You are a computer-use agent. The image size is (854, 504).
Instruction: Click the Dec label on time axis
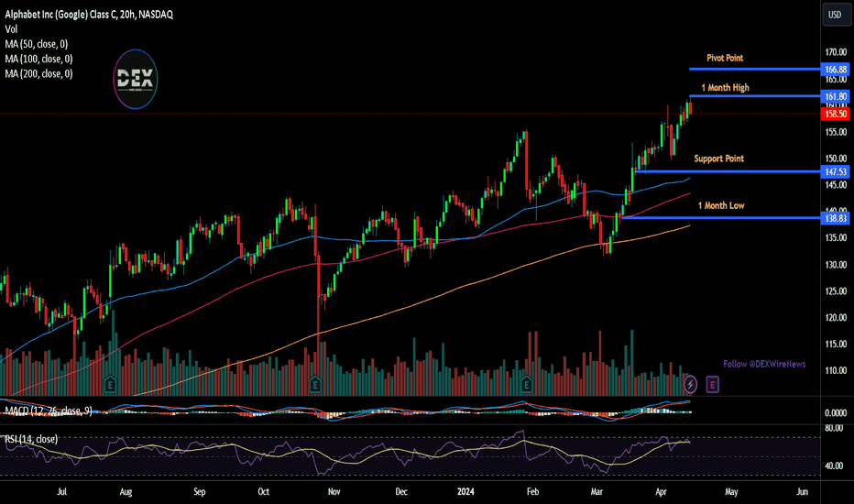click(x=400, y=491)
